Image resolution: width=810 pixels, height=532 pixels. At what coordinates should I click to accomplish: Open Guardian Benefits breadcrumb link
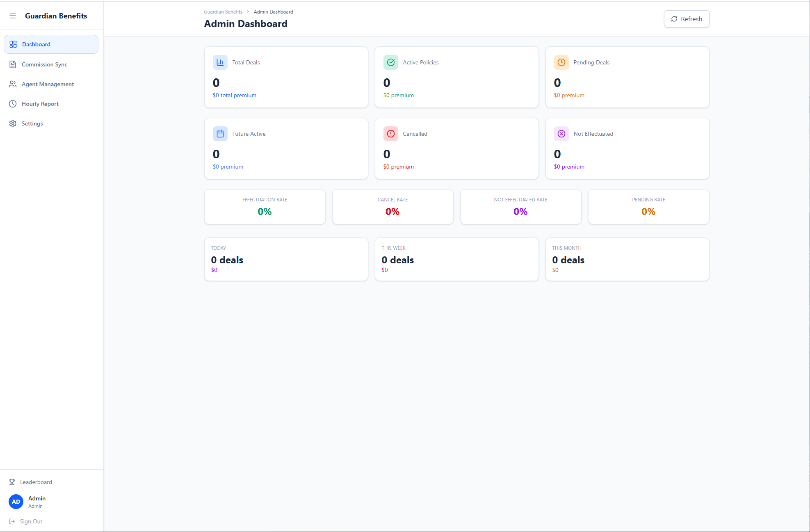(223, 11)
